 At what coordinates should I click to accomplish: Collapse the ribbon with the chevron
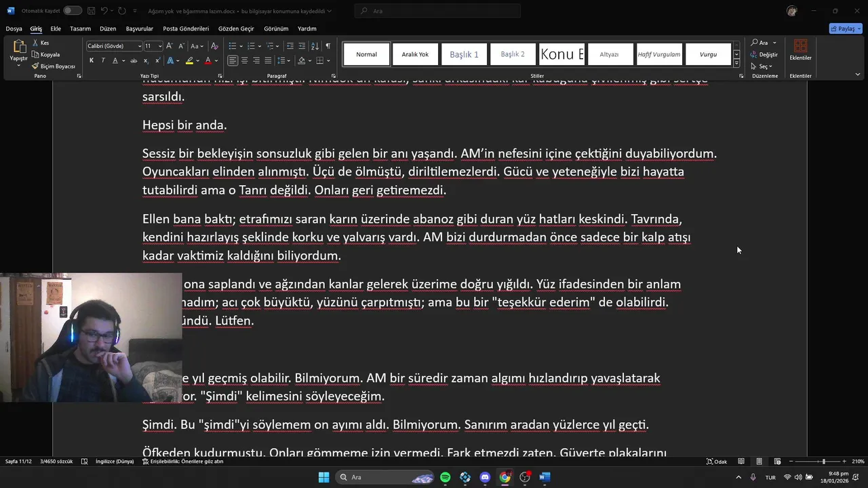[x=858, y=75]
